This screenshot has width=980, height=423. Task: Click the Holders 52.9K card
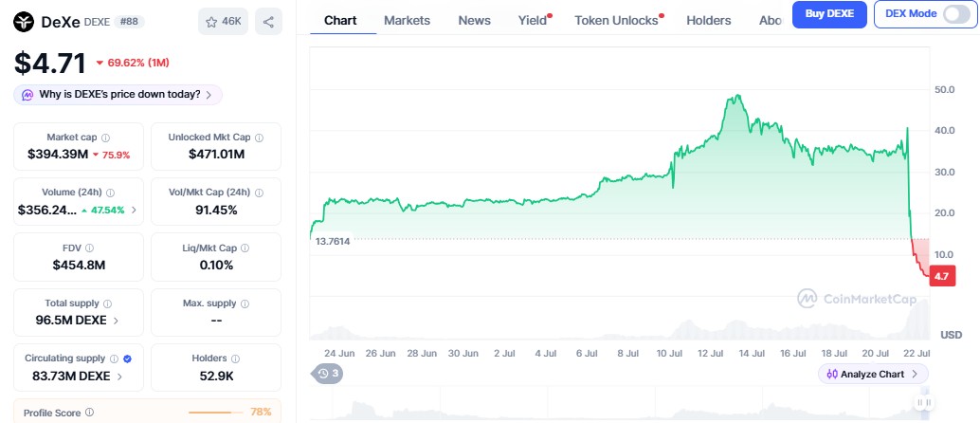(216, 368)
